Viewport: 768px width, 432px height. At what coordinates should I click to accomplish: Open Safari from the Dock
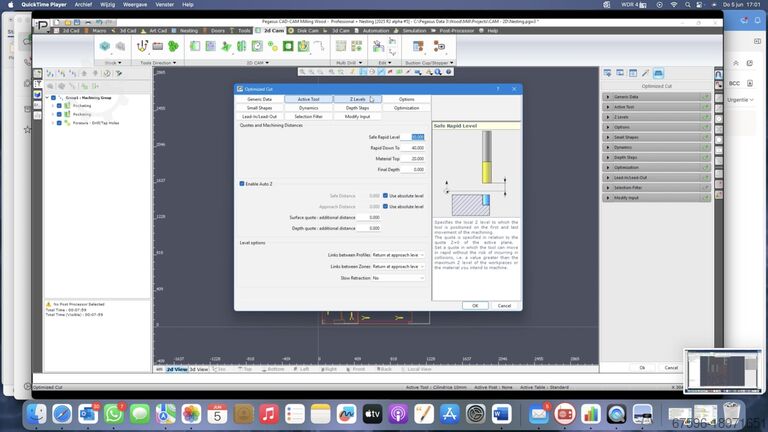point(61,413)
